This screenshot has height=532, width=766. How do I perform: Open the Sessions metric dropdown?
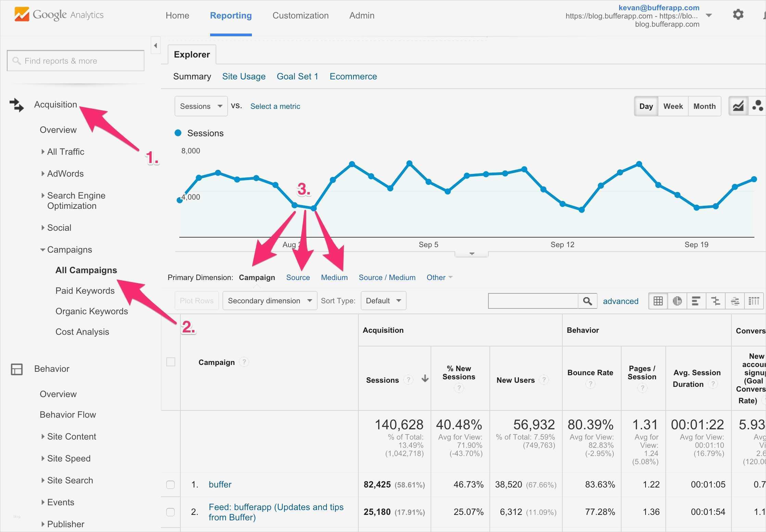pos(201,106)
